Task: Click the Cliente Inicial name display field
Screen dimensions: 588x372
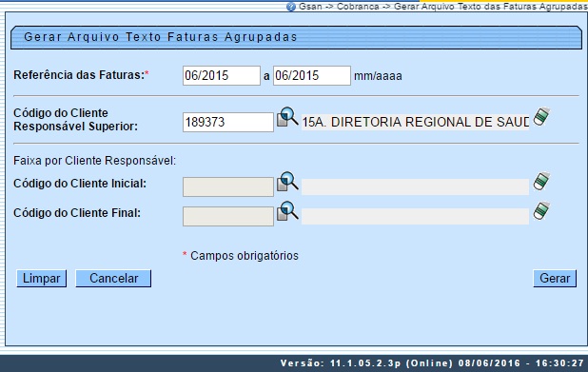Action: tap(415, 186)
